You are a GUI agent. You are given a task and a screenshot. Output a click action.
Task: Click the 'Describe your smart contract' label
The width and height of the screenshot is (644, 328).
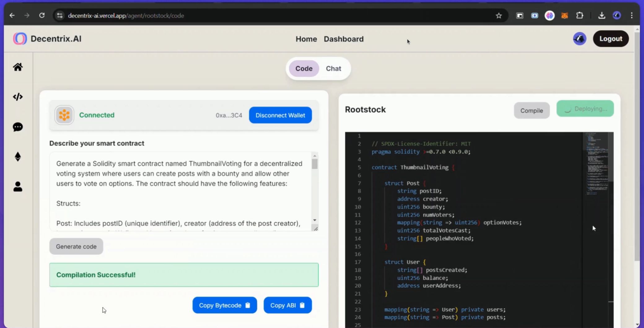97,143
